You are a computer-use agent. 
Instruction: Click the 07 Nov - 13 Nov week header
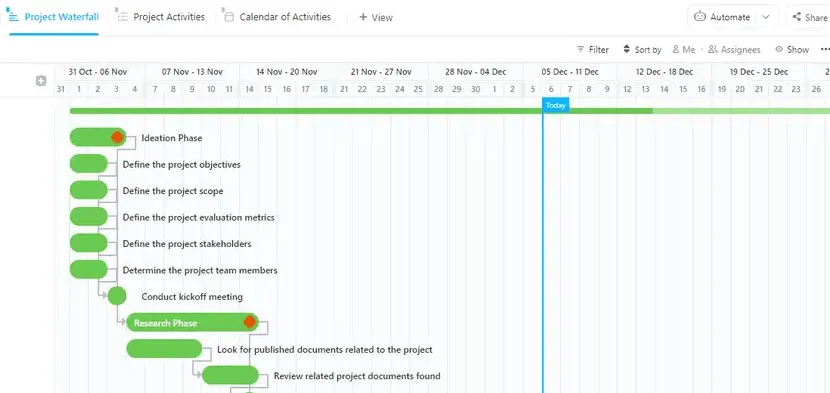192,72
